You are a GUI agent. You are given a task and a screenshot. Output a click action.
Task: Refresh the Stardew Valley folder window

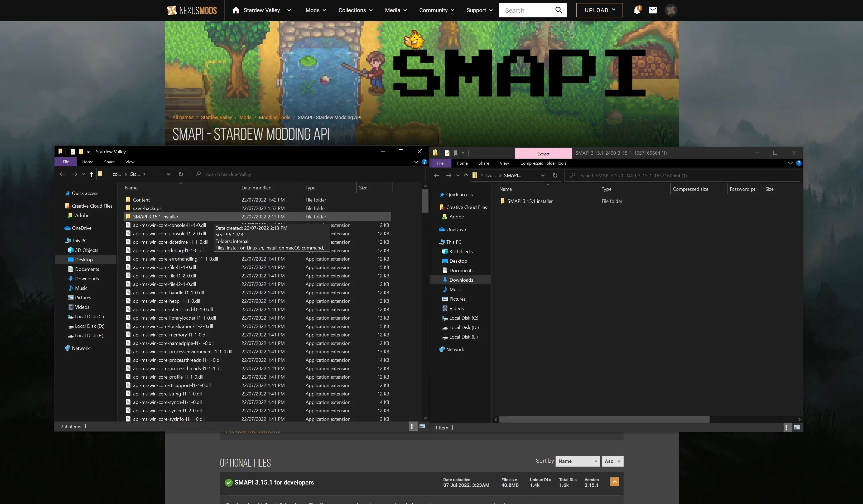coord(181,174)
